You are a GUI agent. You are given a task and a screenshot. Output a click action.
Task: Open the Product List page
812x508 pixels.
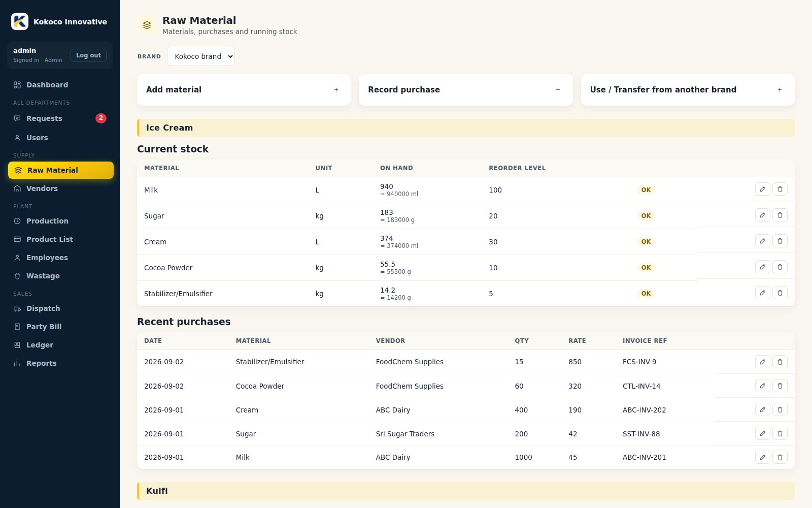pos(60,239)
